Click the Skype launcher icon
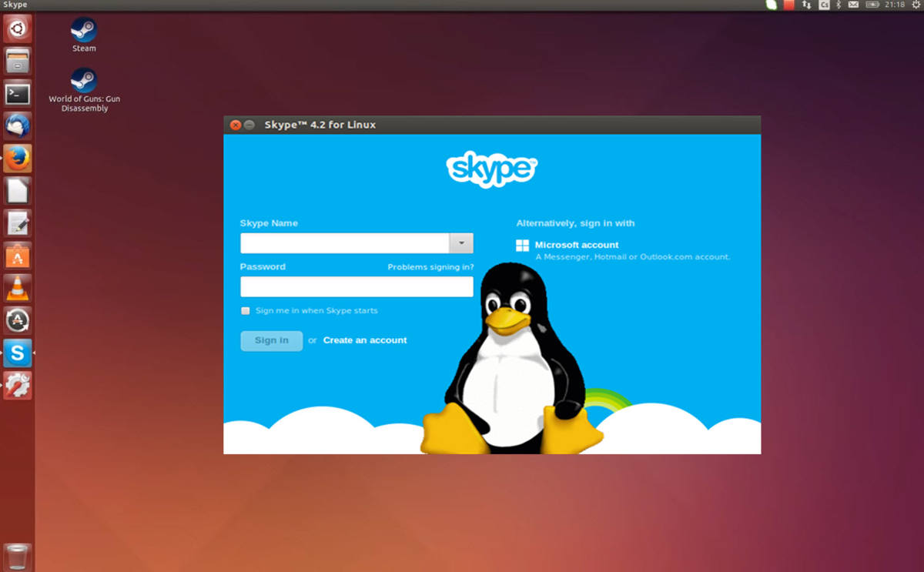This screenshot has width=924, height=572. click(17, 353)
